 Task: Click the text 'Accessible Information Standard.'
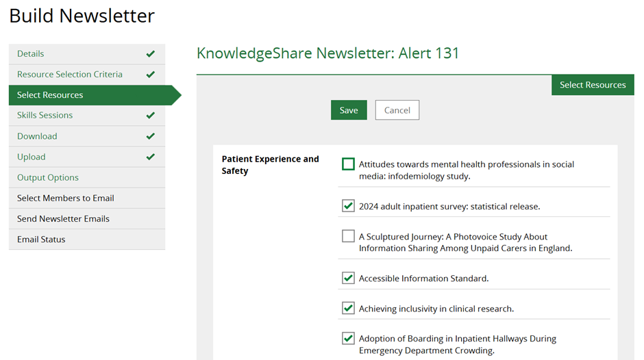coord(424,279)
